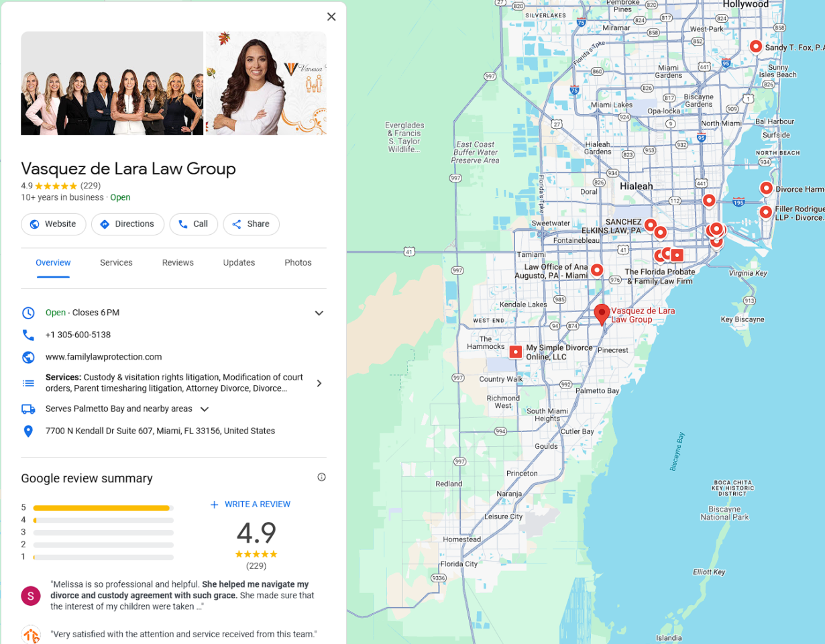Click the S reviewer avatar

tap(30, 595)
